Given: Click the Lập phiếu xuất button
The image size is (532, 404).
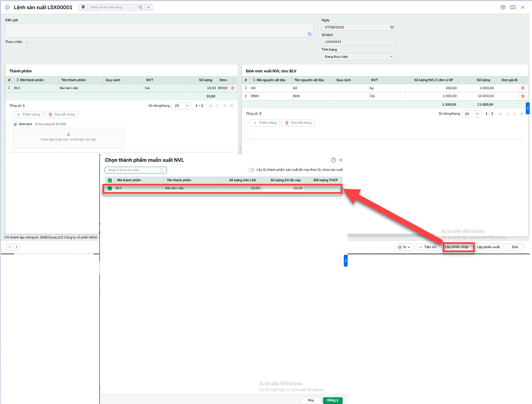Looking at the screenshot, I should [x=488, y=247].
